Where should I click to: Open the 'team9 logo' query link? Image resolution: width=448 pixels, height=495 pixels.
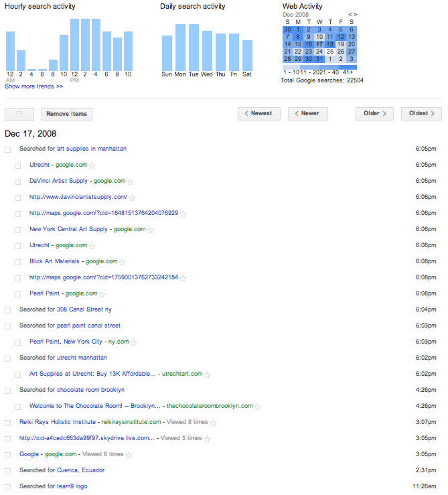pyautogui.click(x=72, y=486)
